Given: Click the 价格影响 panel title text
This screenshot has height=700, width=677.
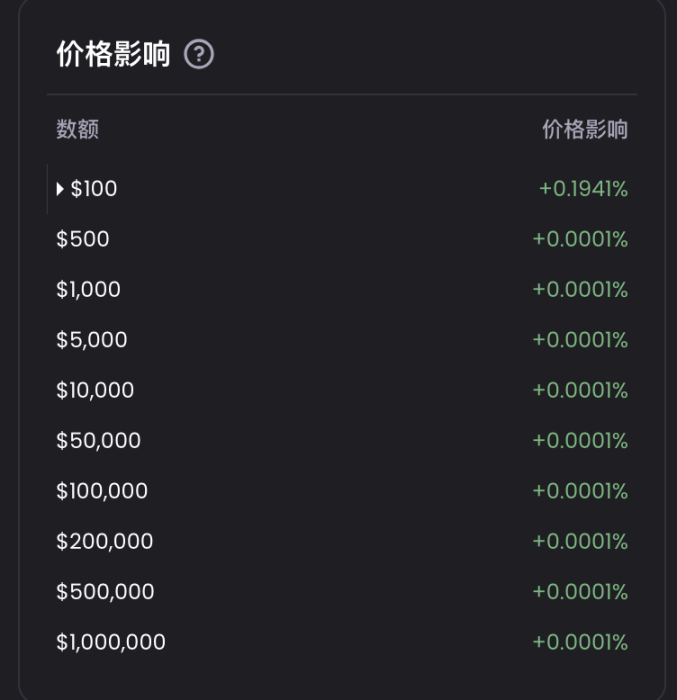Looking at the screenshot, I should 113,55.
